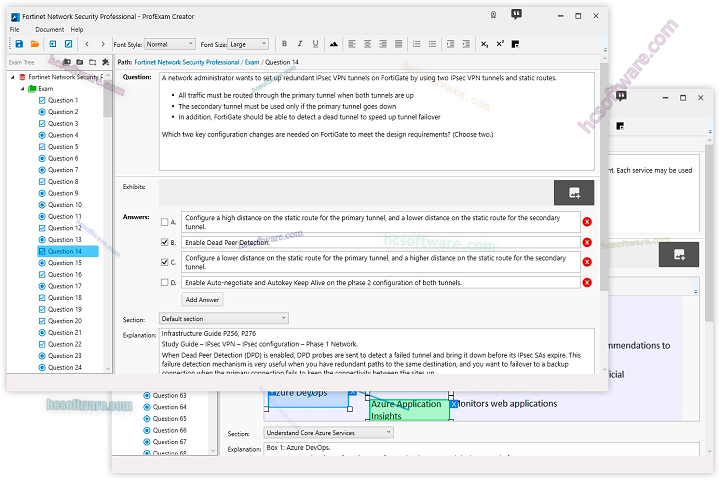Click the Exam link in the path
The height and width of the screenshot is (480, 720).
[x=252, y=62]
